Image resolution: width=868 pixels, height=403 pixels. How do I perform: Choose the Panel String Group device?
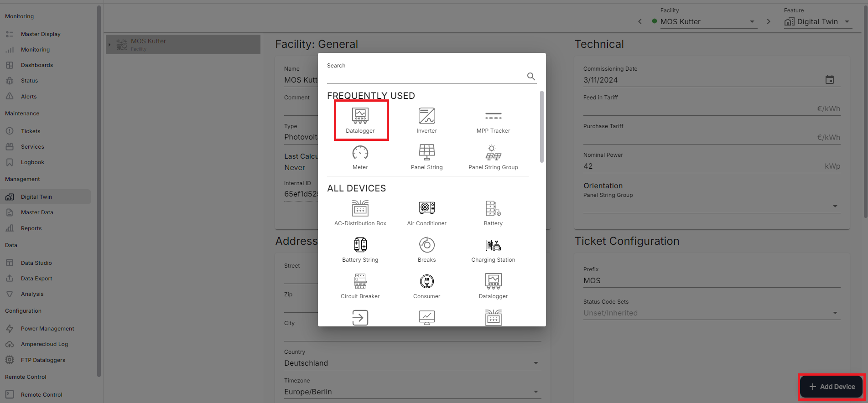493,157
